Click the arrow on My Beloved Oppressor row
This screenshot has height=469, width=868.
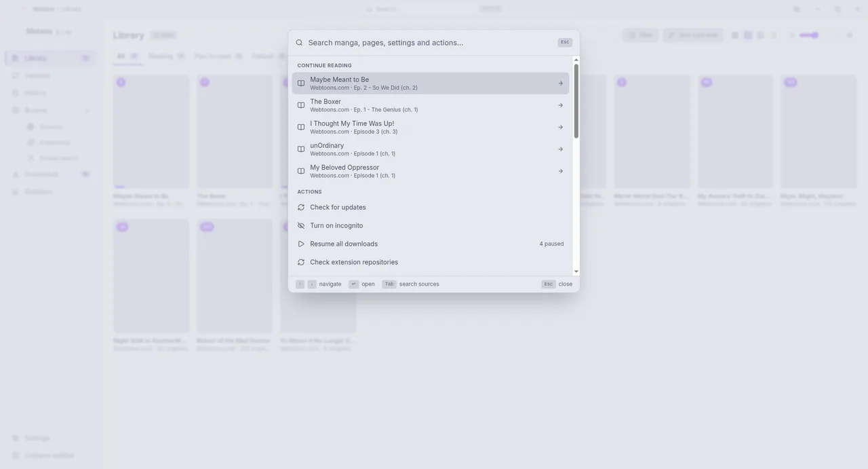tap(560, 171)
